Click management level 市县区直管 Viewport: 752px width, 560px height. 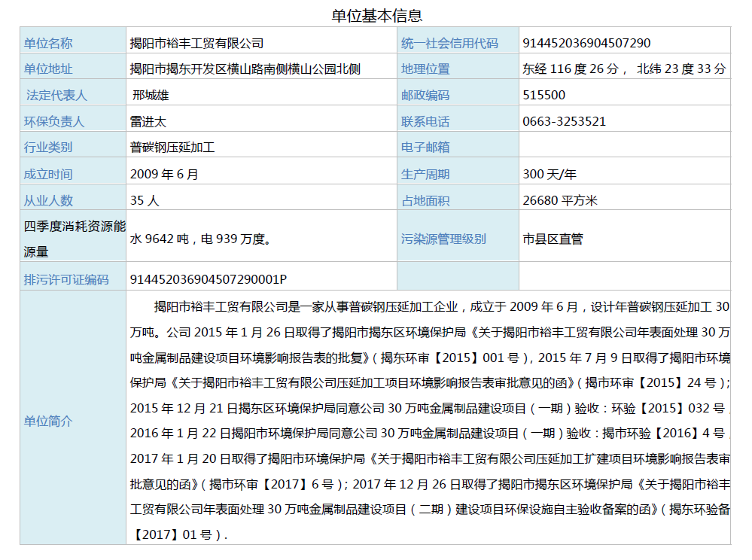tap(553, 239)
